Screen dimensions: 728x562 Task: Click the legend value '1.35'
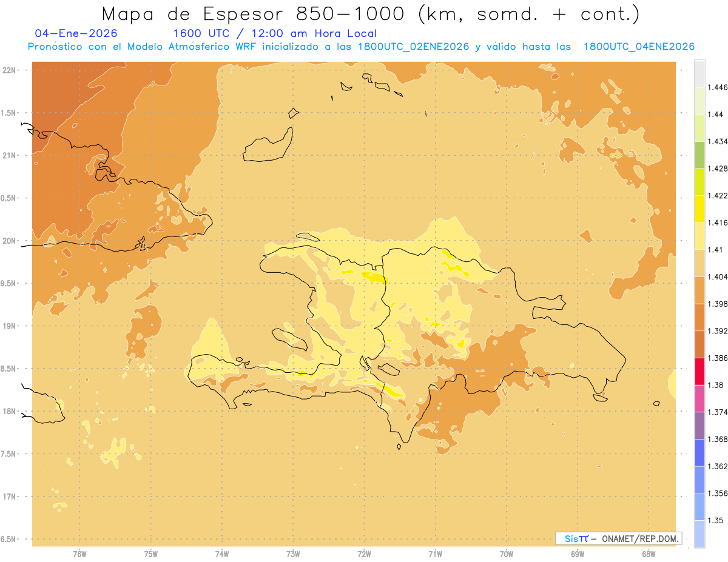point(716,520)
